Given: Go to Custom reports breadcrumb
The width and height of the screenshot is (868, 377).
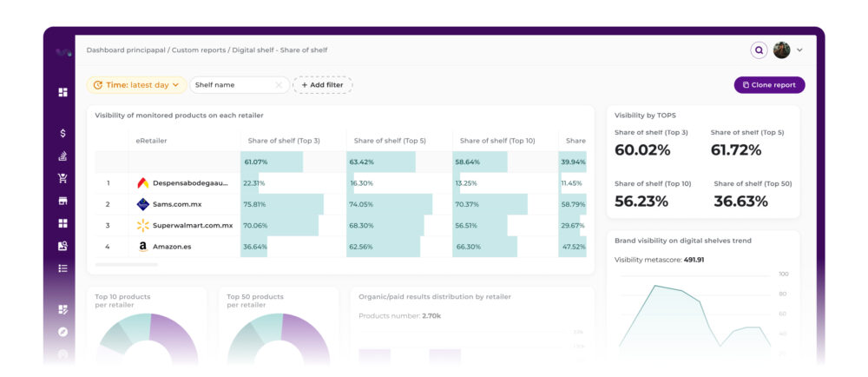Looking at the screenshot, I should (198, 50).
